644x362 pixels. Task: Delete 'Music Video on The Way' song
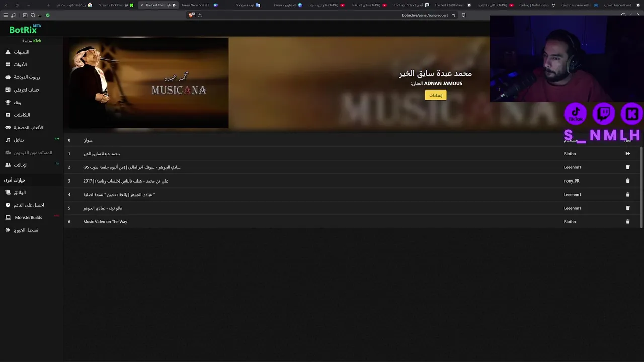pyautogui.click(x=627, y=221)
